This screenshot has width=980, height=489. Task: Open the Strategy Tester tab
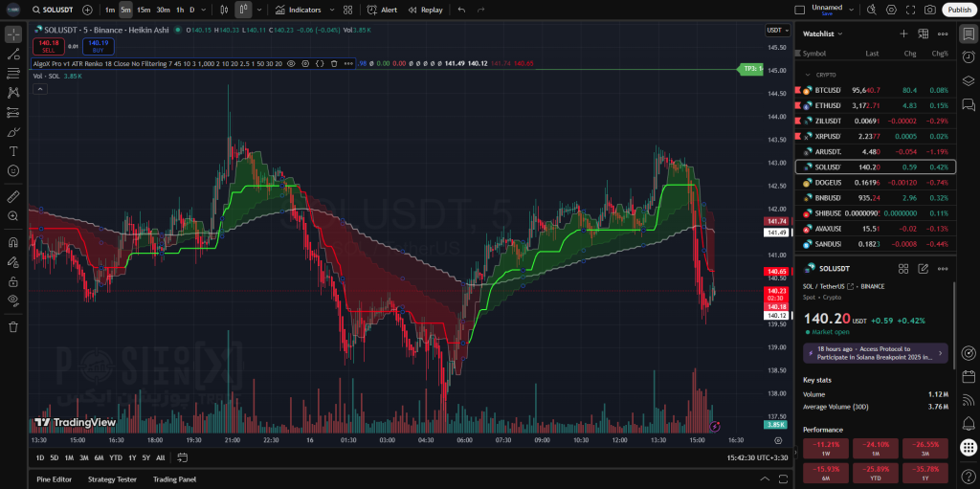point(113,479)
